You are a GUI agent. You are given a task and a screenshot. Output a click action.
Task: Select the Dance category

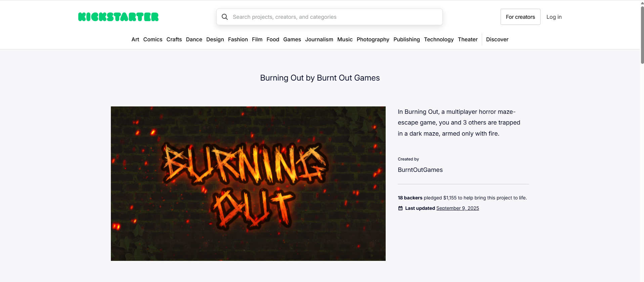194,39
